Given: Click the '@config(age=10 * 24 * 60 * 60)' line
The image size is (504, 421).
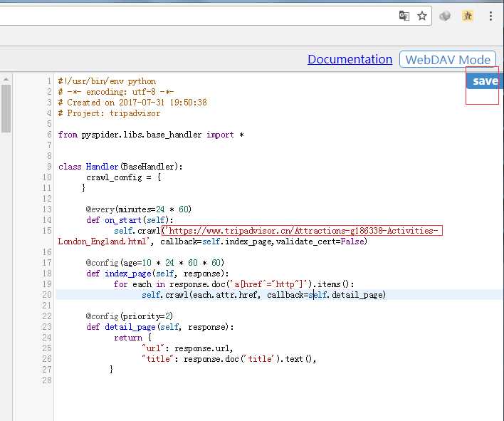Looking at the screenshot, I should pos(155,263).
